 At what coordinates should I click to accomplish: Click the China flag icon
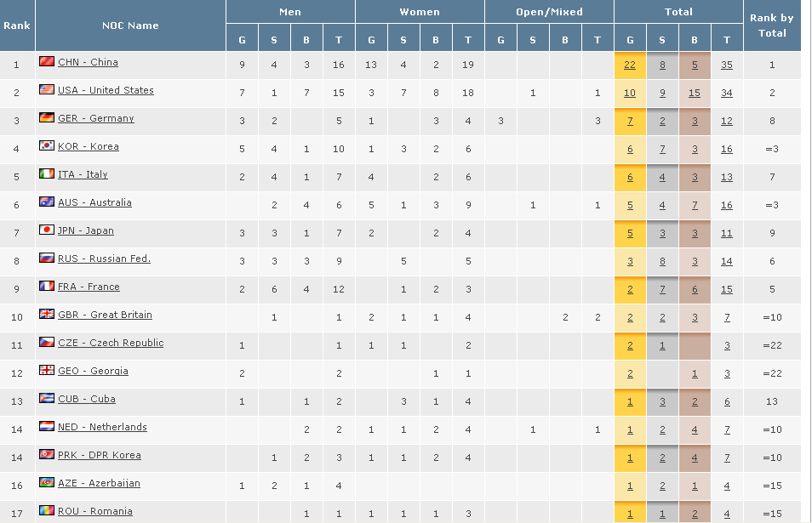point(48,62)
